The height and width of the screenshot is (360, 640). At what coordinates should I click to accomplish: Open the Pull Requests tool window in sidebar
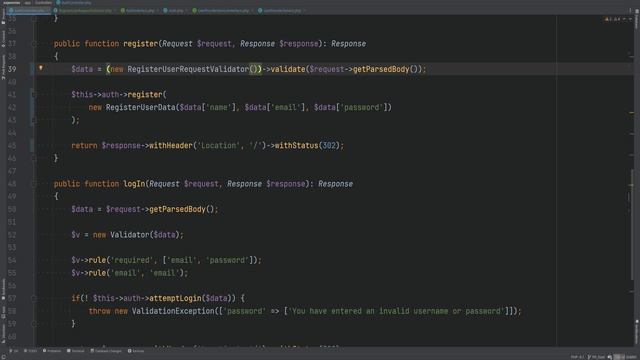(3, 67)
